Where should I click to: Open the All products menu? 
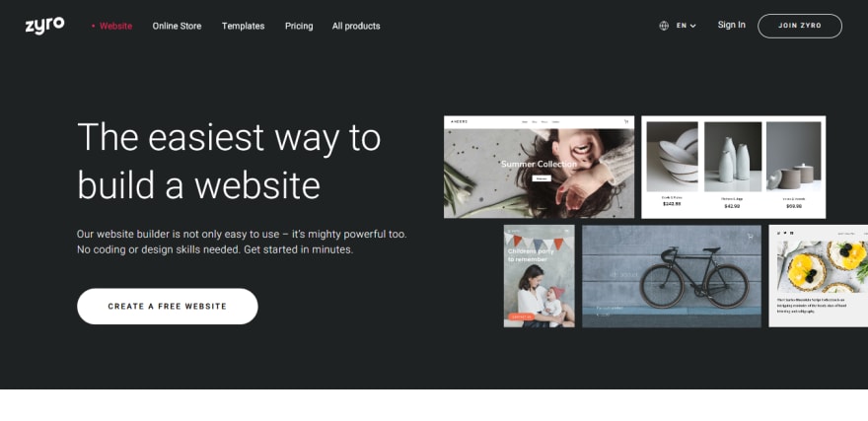pyautogui.click(x=356, y=26)
